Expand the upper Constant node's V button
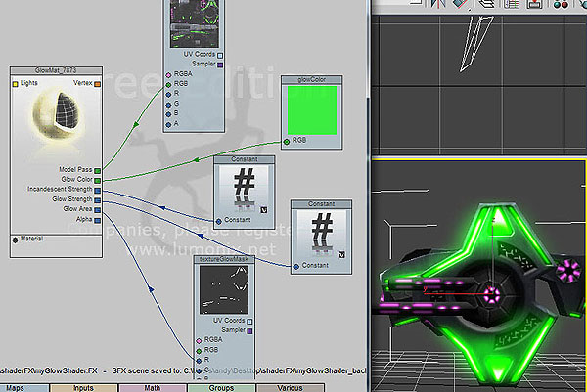The image size is (587, 392). pos(263,209)
